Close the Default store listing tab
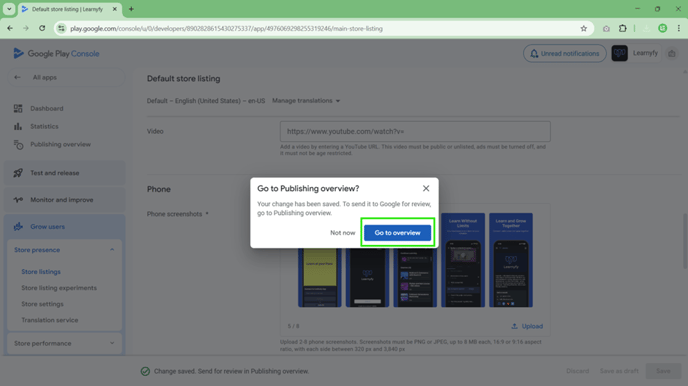 coord(115,9)
